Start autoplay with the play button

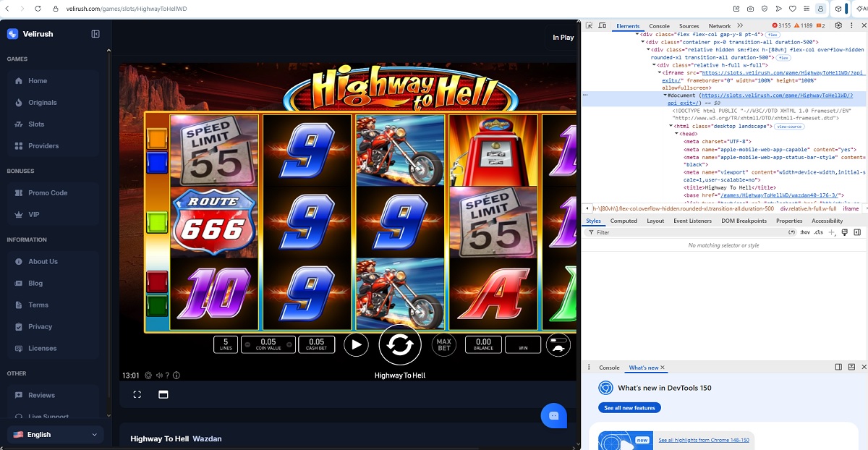tap(356, 344)
